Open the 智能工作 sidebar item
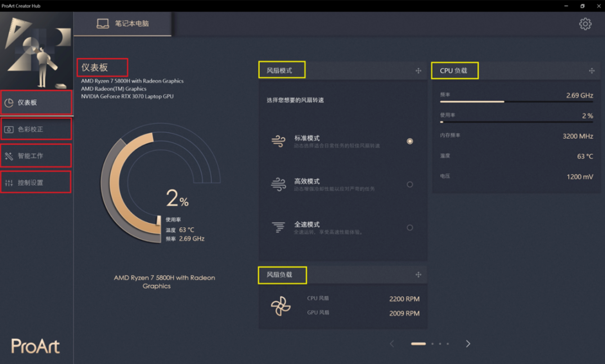 click(36, 156)
